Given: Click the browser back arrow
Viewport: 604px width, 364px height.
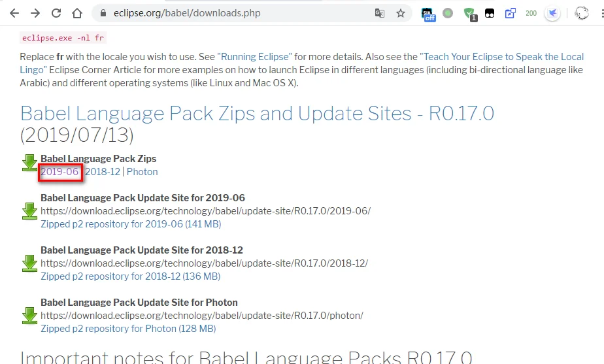Looking at the screenshot, I should pyautogui.click(x=14, y=13).
